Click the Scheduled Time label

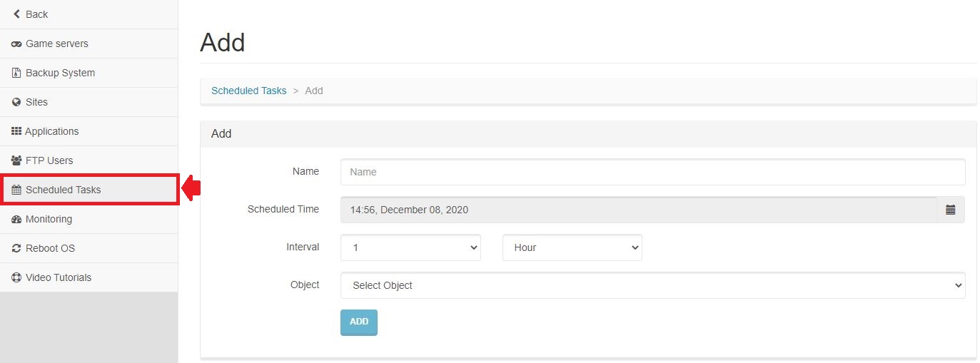pyautogui.click(x=283, y=209)
